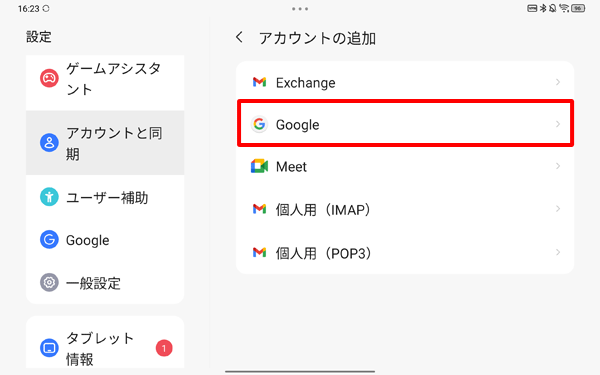The width and height of the screenshot is (600, 375).
Task: Tap the blue person icon for アカウントと同期
Action: tap(49, 143)
